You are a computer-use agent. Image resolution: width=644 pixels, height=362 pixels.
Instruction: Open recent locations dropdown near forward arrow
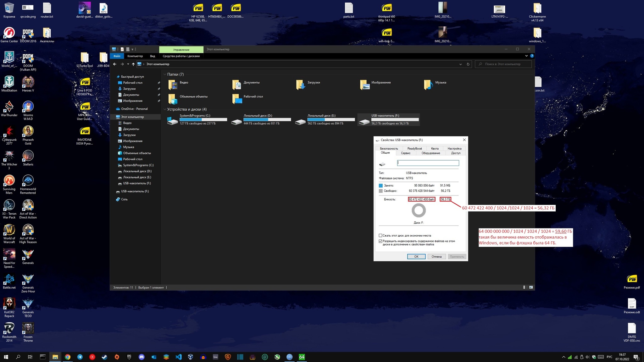pos(128,64)
